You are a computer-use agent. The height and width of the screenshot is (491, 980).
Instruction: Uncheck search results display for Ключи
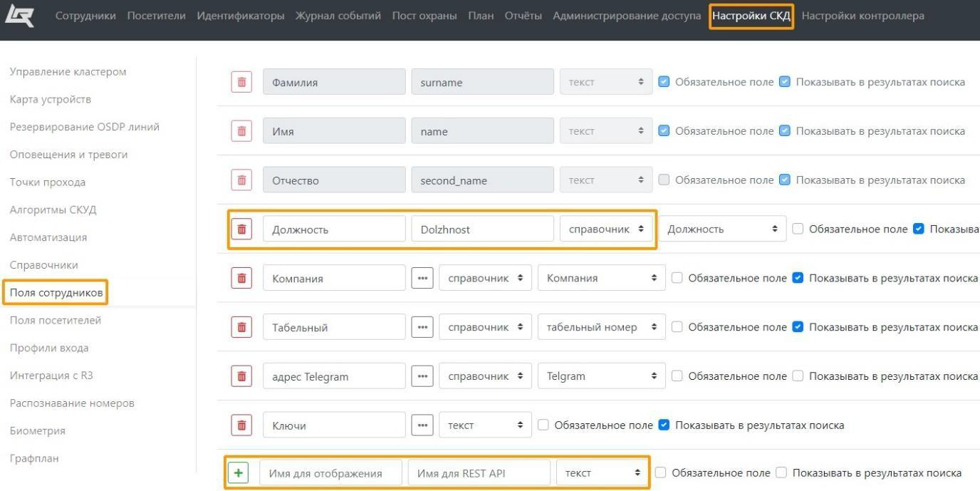(664, 425)
